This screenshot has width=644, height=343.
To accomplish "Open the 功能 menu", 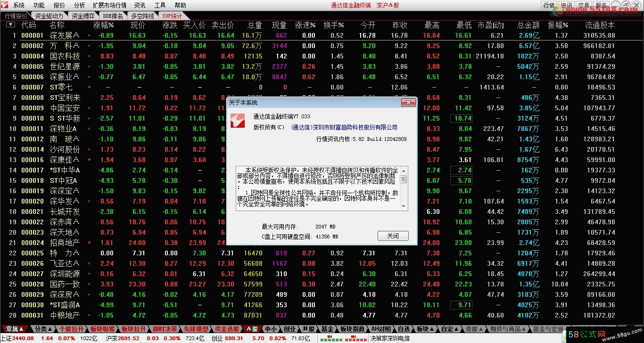I will click(x=39, y=5).
